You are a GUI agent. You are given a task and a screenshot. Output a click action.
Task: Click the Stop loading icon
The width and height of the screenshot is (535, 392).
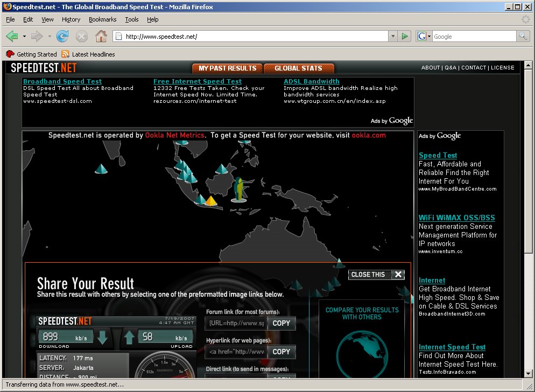click(82, 36)
